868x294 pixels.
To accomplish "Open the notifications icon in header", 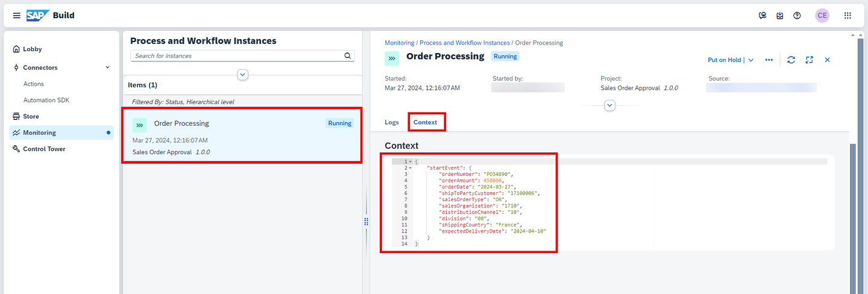I will point(780,16).
